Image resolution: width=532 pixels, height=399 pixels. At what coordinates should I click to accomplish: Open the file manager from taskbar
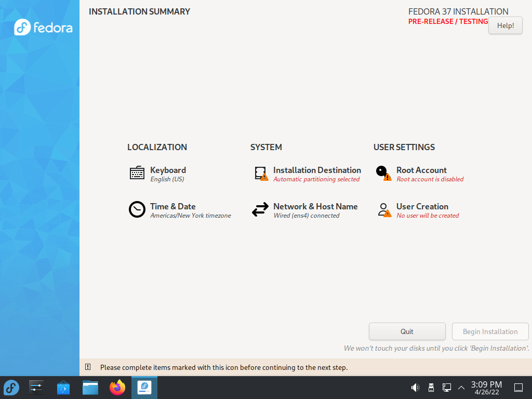(90, 388)
